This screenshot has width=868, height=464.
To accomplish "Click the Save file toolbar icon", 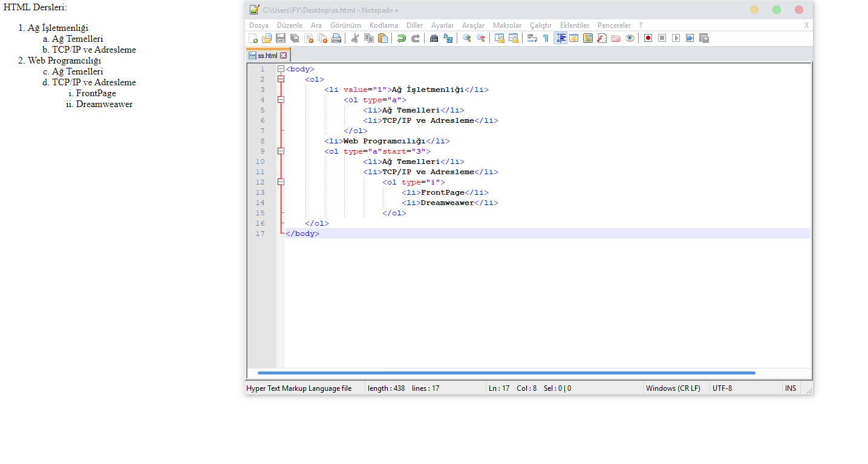I will (x=281, y=38).
